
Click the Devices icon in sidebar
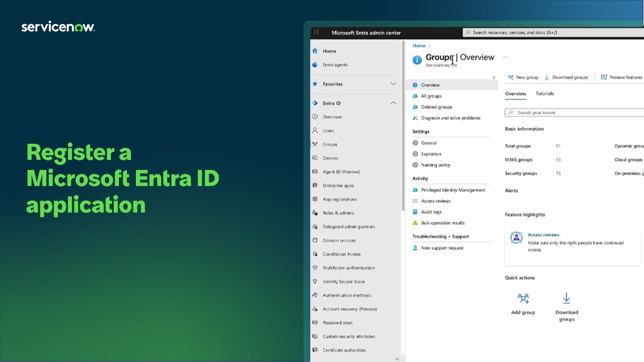(315, 158)
